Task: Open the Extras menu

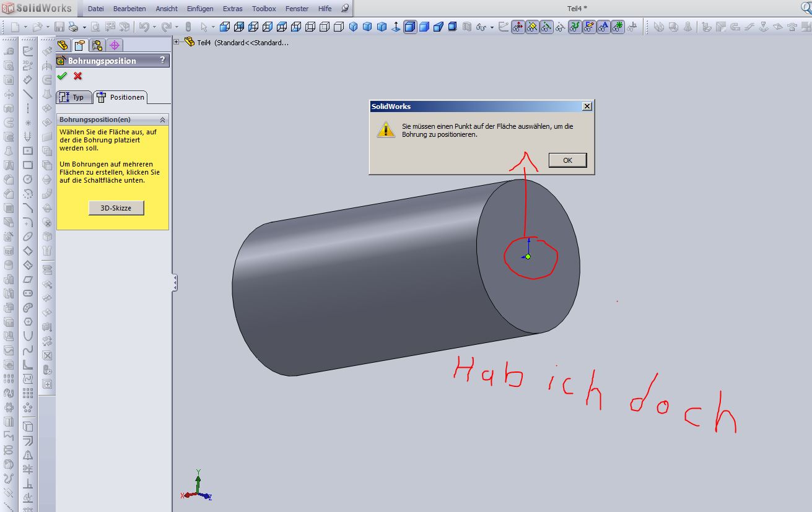Action: click(x=233, y=9)
